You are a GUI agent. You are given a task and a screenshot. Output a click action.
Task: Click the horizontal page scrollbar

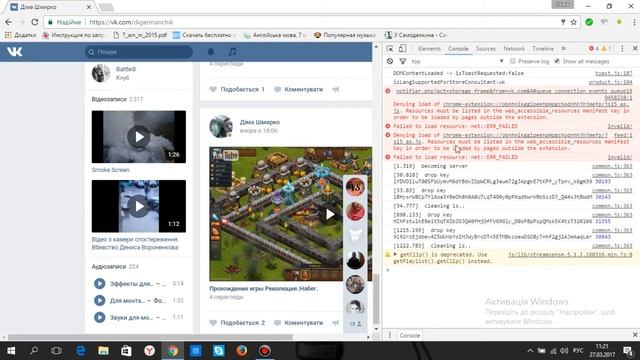[150, 337]
